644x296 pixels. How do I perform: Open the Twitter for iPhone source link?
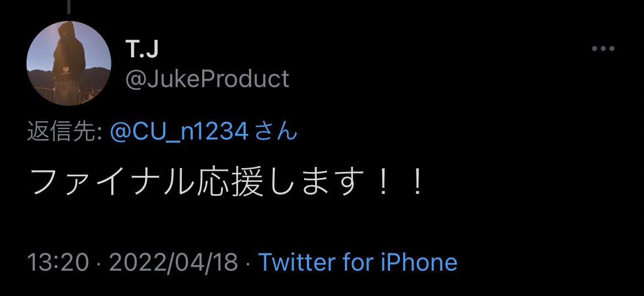[358, 262]
